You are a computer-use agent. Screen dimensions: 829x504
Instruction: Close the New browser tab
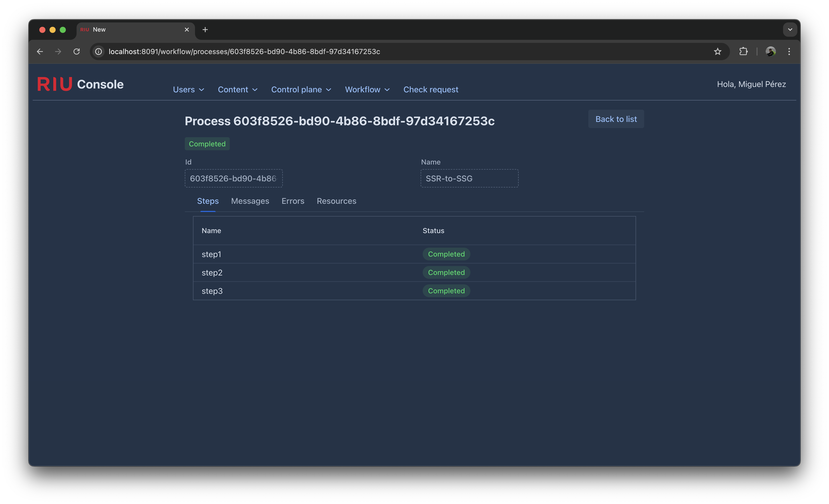pyautogui.click(x=187, y=30)
